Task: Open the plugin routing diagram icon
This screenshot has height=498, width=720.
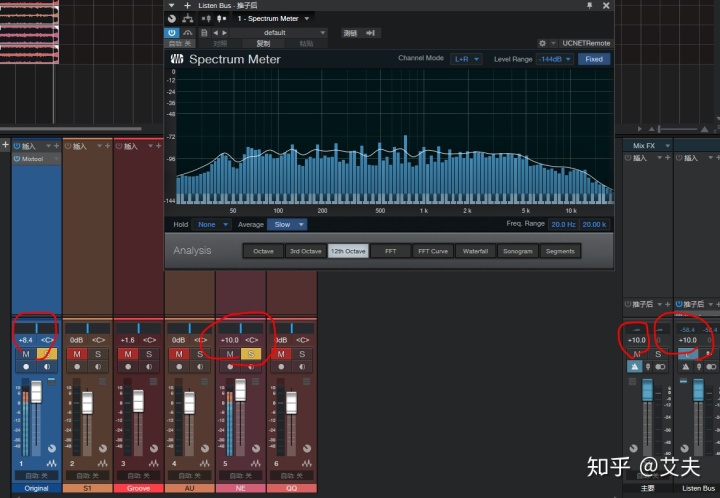Action: pyautogui.click(x=187, y=18)
